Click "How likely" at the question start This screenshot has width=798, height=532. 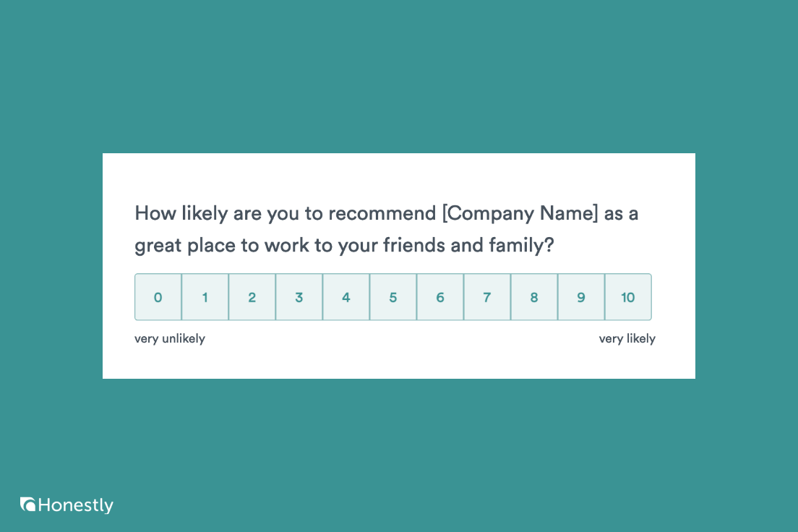click(171, 214)
